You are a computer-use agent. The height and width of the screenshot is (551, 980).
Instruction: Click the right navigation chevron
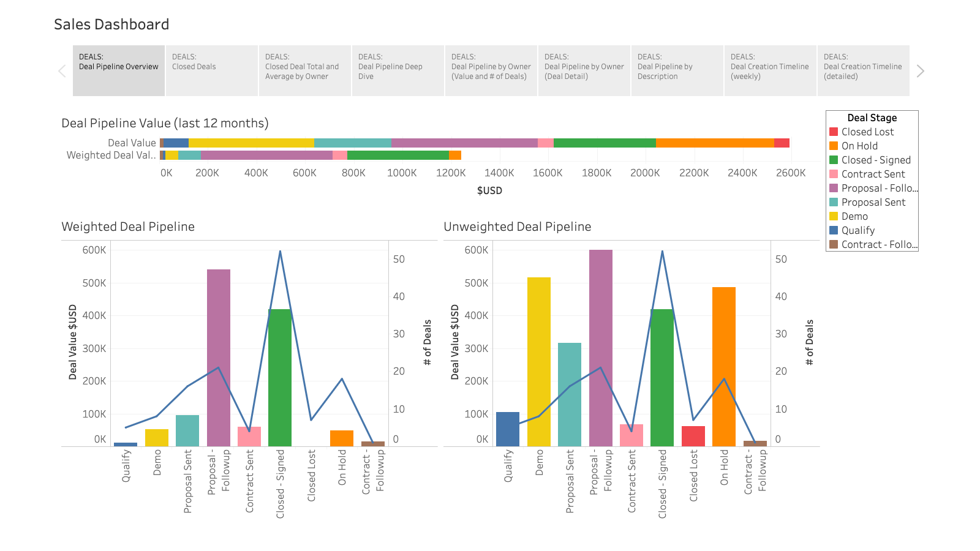click(x=921, y=70)
